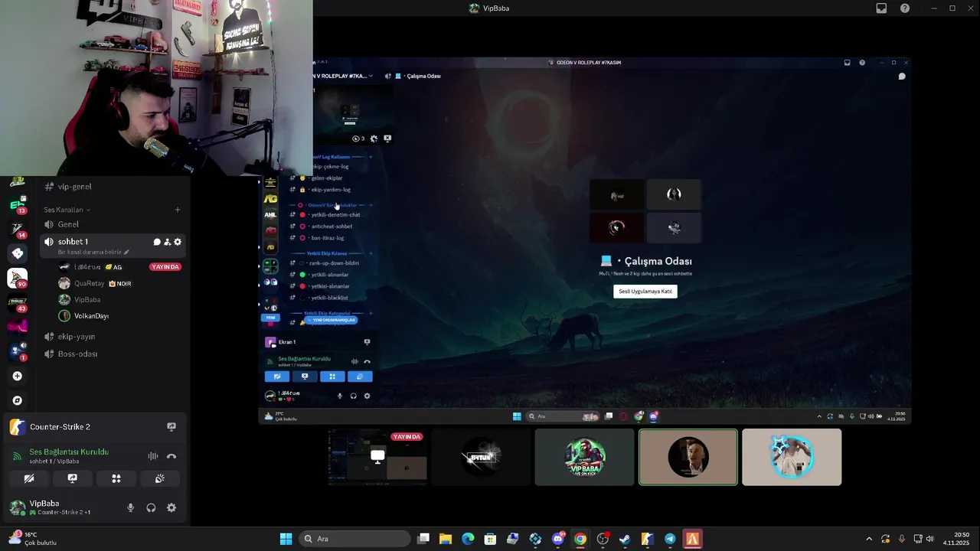Open Google Chrome from the taskbar
Screen dimensions: 980x551
(x=580, y=539)
